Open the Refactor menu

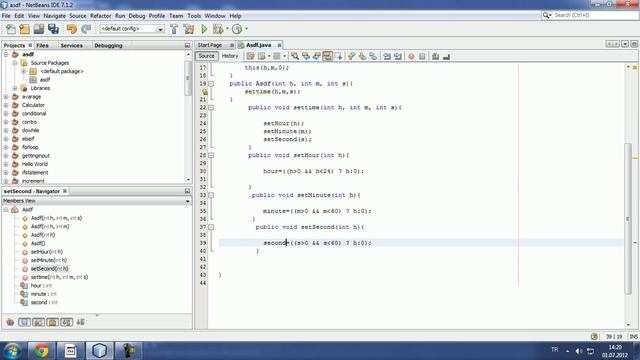tap(100, 16)
